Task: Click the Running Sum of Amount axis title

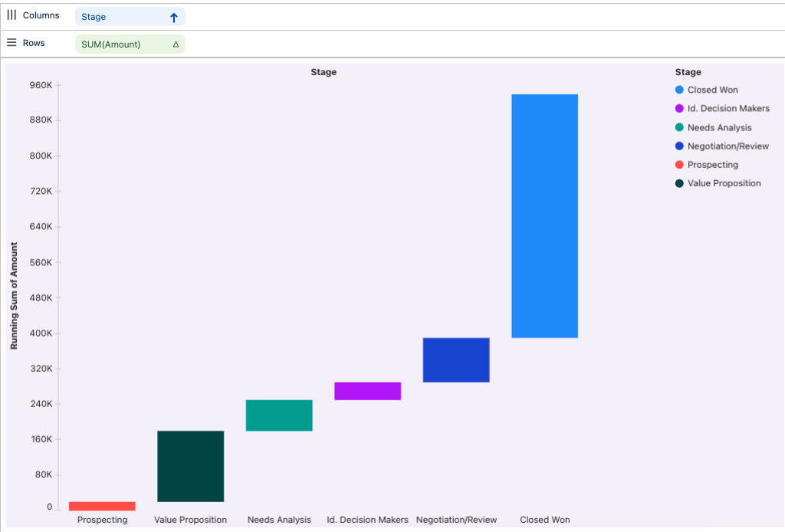Action: [14, 296]
